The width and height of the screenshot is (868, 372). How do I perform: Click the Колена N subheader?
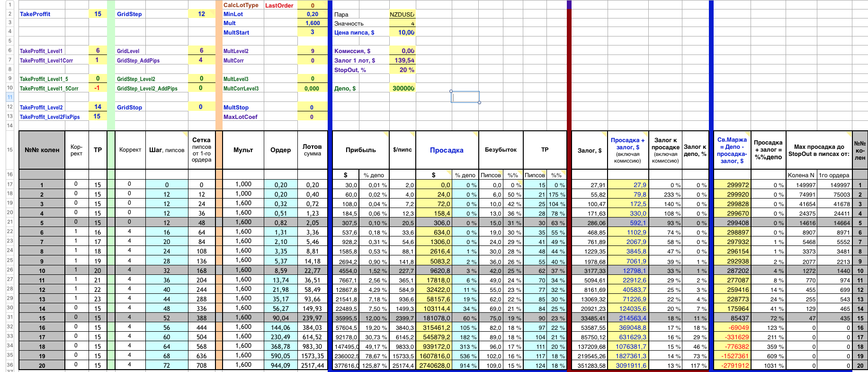coord(801,175)
